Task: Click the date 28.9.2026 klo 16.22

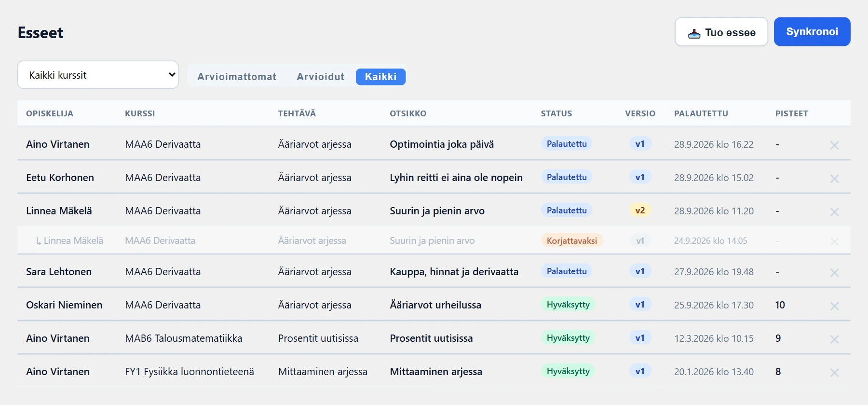Action: pos(714,144)
